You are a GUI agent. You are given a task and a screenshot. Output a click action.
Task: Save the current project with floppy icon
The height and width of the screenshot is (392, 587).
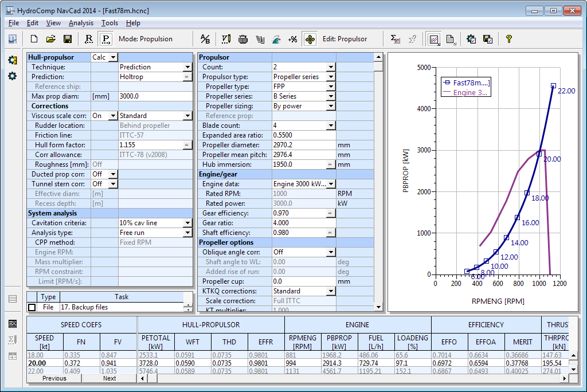coord(68,39)
